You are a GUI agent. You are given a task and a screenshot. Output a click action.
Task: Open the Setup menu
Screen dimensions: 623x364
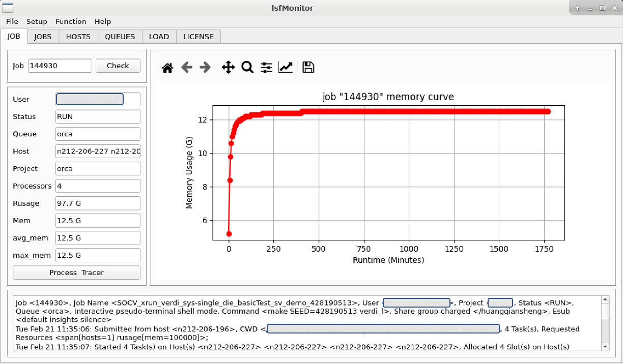coord(37,21)
